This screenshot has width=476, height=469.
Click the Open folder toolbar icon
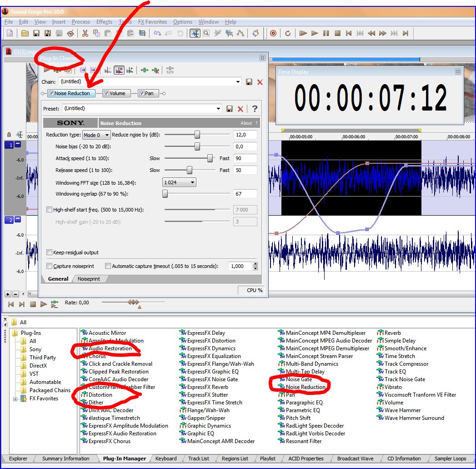pos(25,33)
